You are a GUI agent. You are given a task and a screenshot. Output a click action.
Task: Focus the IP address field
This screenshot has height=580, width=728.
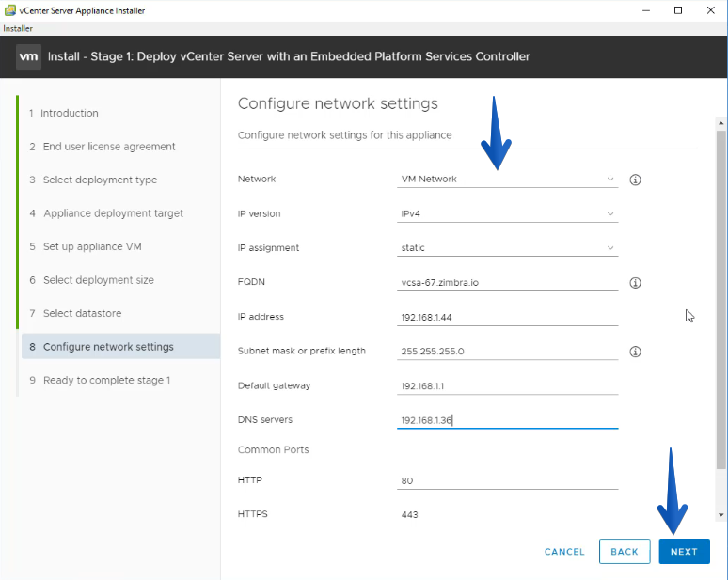tap(507, 318)
